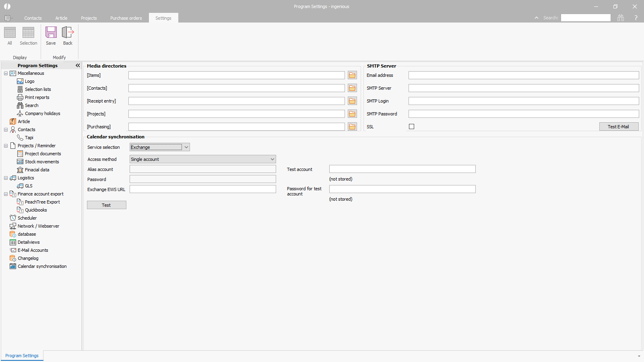
Task: Collapse the Finance account export node
Action: (x=6, y=194)
